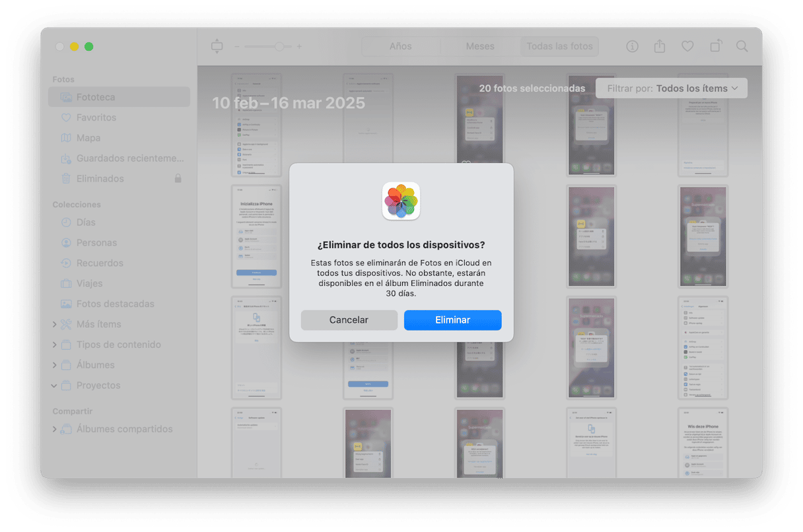Image resolution: width=803 pixels, height=532 pixels.
Task: Open the Share icon in toolbar
Action: [x=659, y=46]
